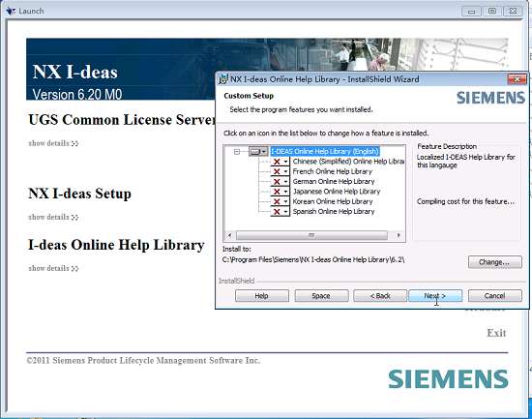Change the install destination folder
This screenshot has height=419, width=532.
point(495,262)
